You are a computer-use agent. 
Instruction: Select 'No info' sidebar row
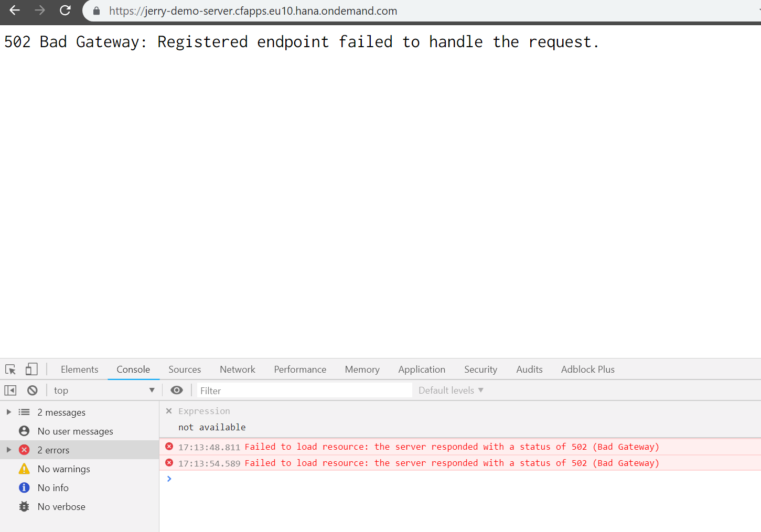79,488
